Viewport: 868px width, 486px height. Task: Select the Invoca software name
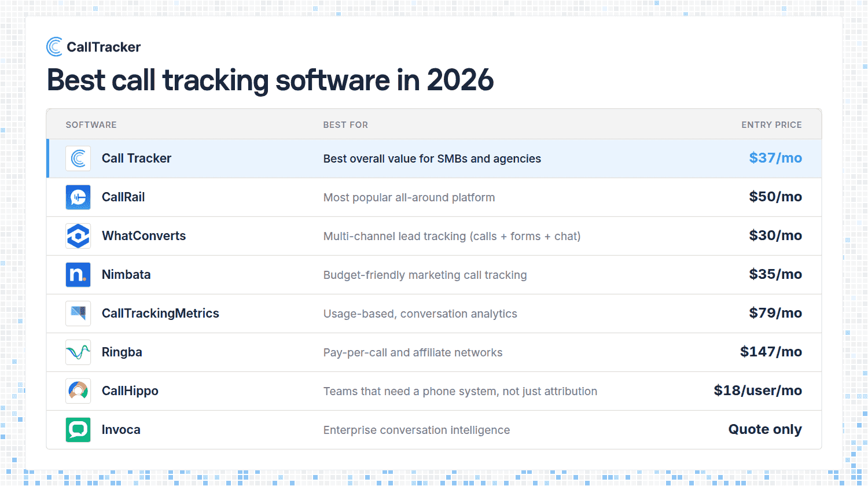point(121,430)
